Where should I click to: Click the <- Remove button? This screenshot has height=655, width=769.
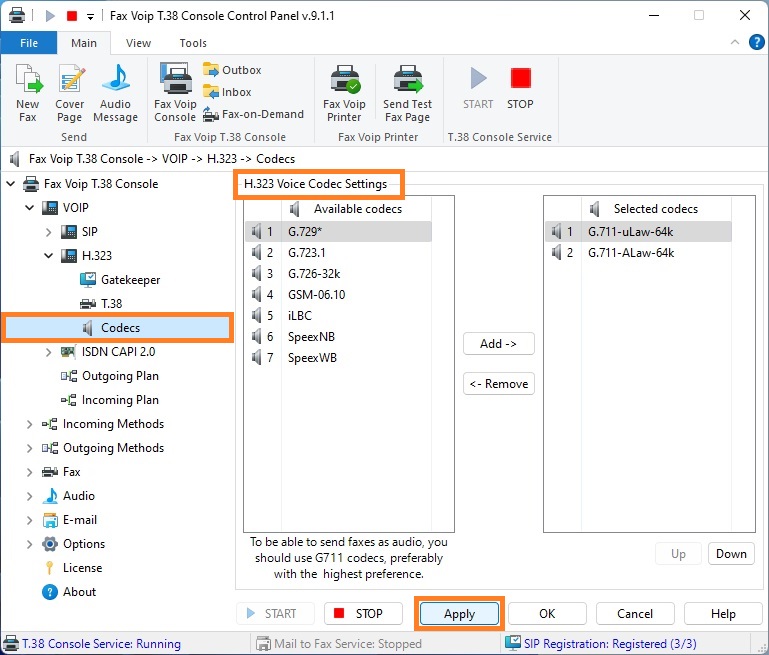pos(499,384)
